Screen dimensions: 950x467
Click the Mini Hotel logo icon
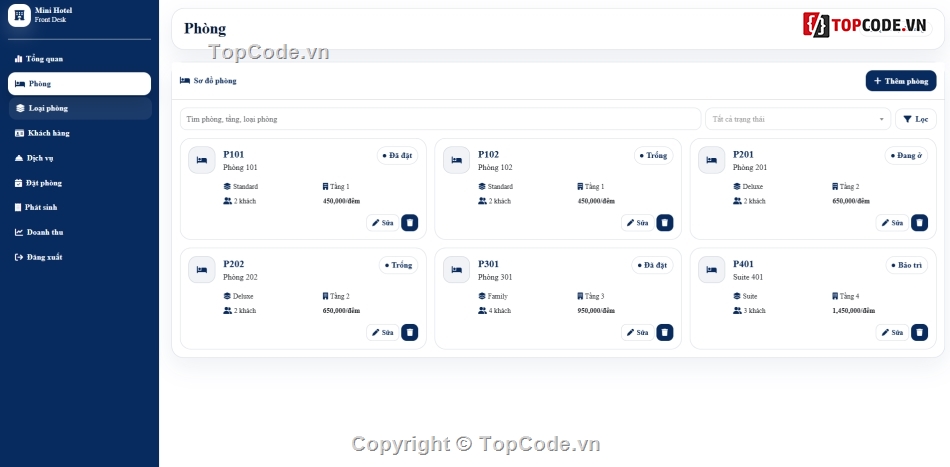(x=19, y=15)
